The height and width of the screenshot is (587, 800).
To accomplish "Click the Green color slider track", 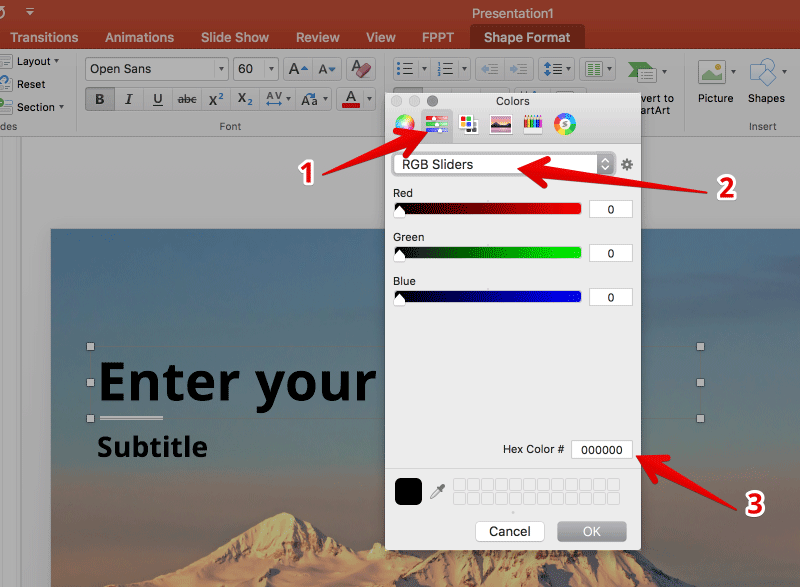I will [x=490, y=253].
